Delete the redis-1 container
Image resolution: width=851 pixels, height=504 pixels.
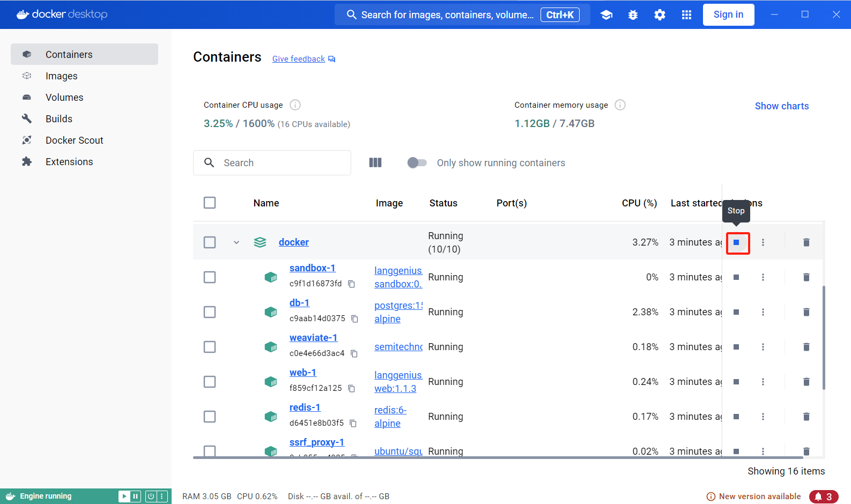[x=806, y=417]
